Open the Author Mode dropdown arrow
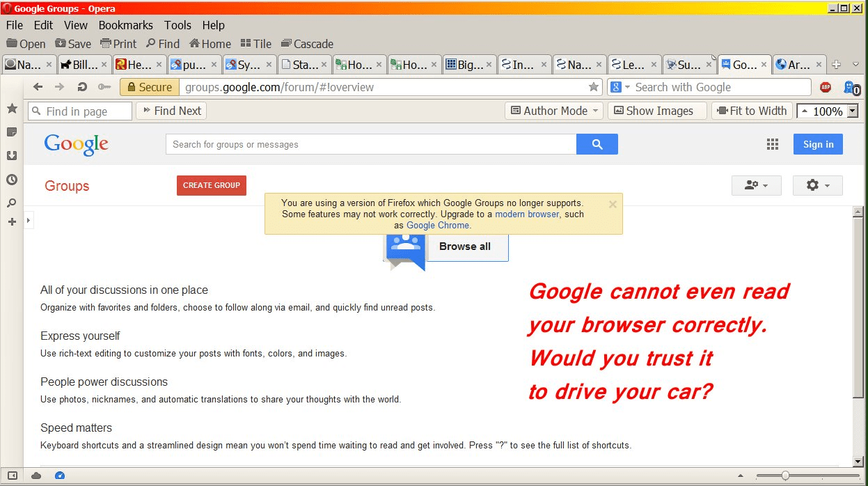 596,111
